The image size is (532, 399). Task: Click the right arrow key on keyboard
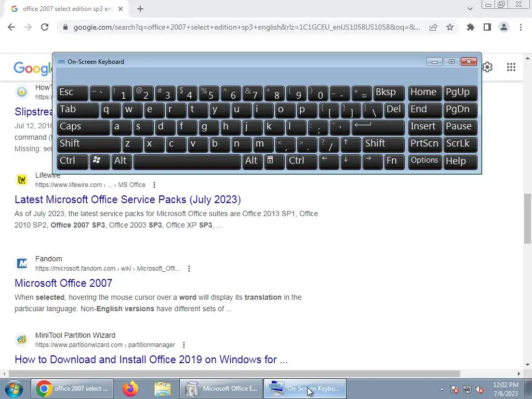[372, 162]
